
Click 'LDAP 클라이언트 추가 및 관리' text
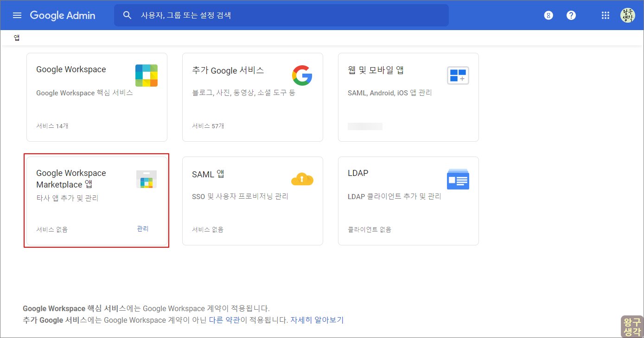(395, 196)
